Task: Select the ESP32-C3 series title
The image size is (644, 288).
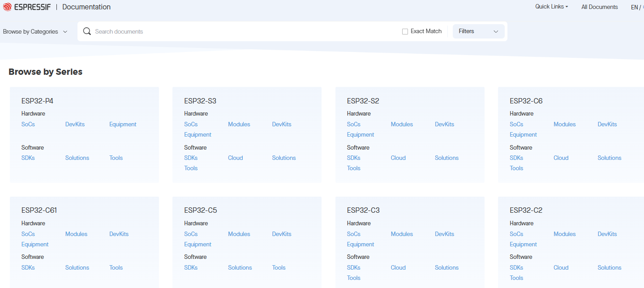Action: pyautogui.click(x=363, y=210)
